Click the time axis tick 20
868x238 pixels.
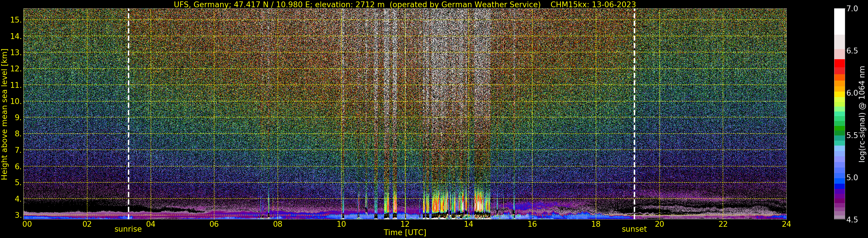click(x=659, y=224)
